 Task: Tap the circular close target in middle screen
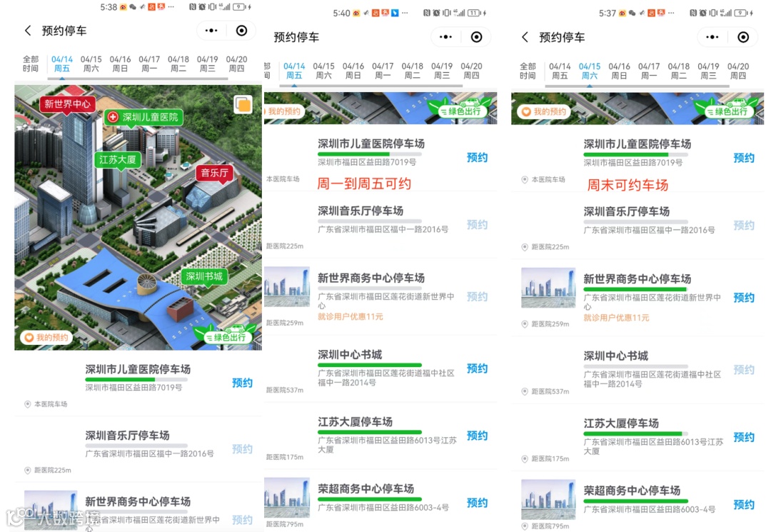click(476, 37)
